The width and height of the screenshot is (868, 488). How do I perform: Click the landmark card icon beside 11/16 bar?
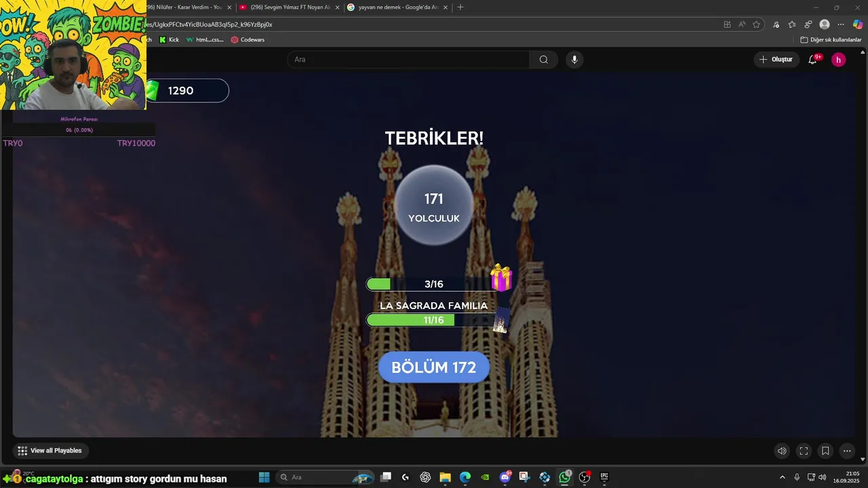point(500,321)
